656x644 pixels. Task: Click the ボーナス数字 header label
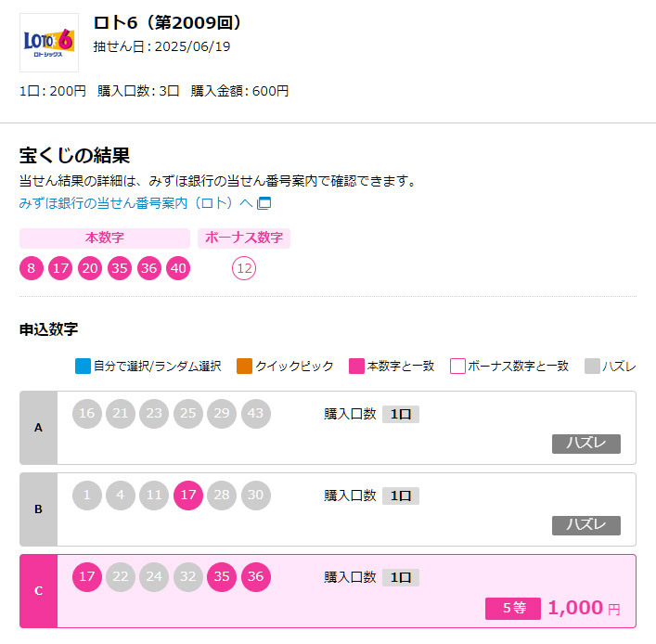[x=244, y=238]
